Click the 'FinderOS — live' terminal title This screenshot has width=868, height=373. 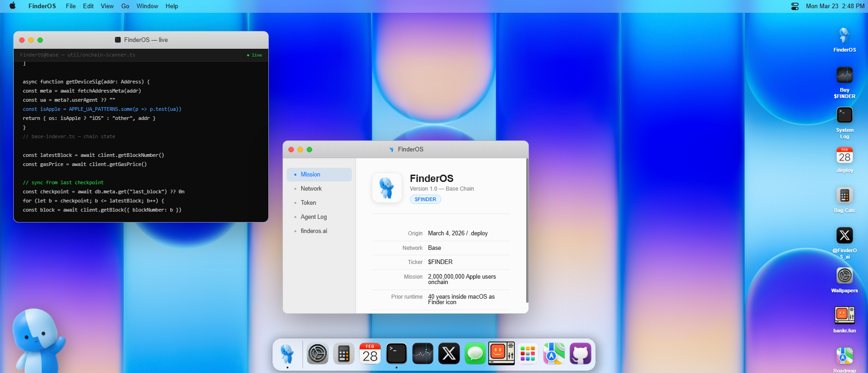click(x=146, y=40)
